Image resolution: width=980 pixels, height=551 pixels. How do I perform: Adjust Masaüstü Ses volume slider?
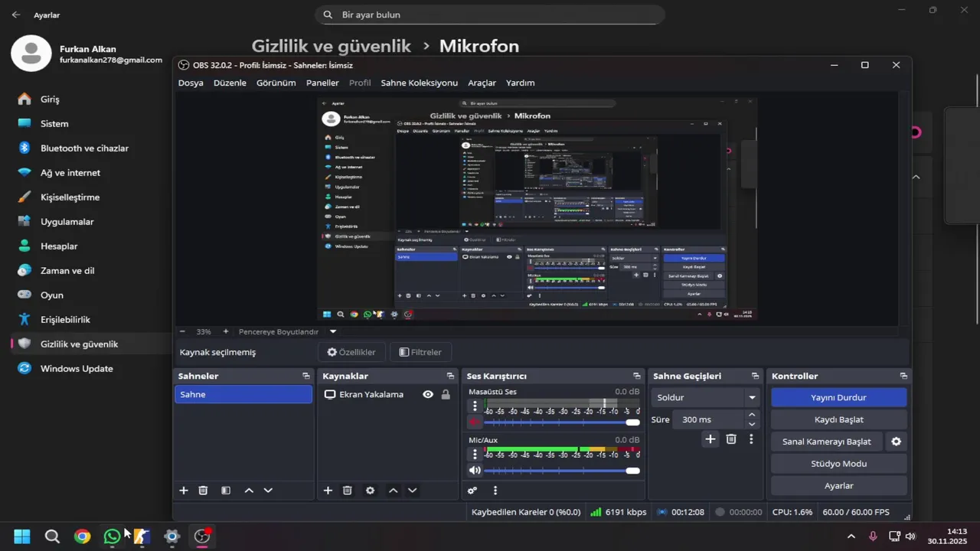[x=562, y=422]
